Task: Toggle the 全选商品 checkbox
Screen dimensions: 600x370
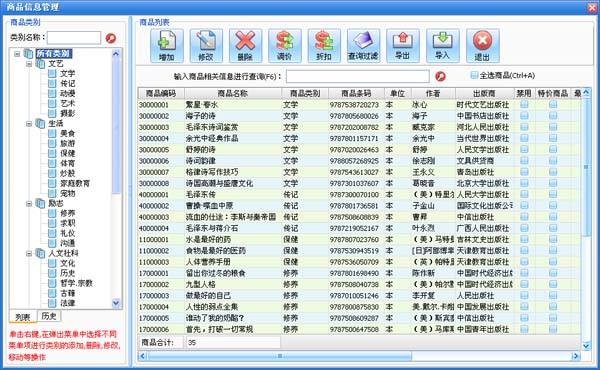Action: pyautogui.click(x=474, y=75)
